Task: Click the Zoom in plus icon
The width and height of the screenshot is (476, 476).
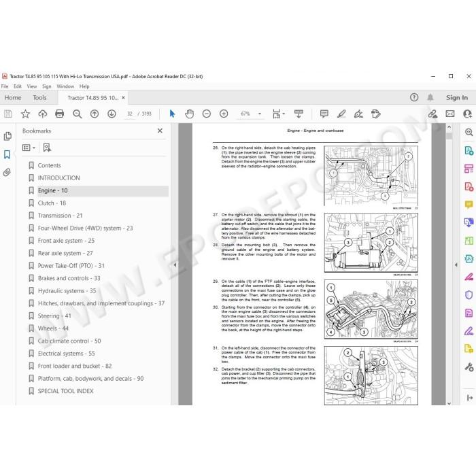Action: click(224, 114)
